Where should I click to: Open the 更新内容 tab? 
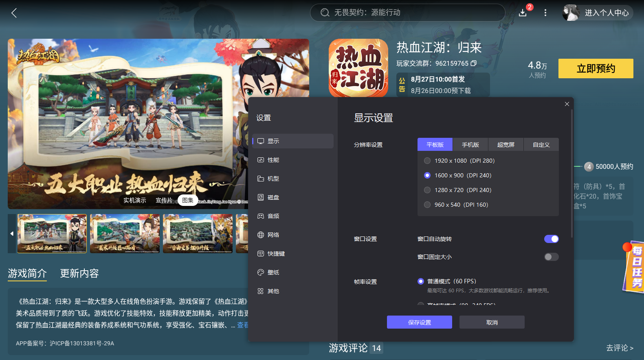pos(79,273)
